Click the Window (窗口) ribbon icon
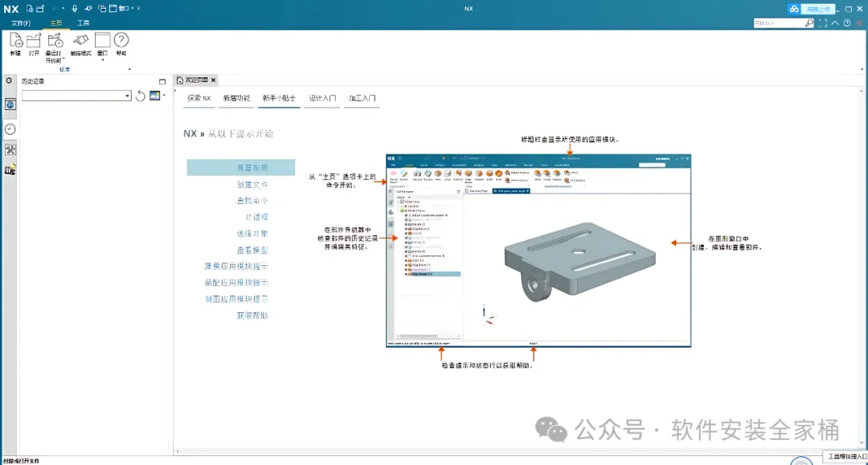Screen dimensions: 868x465 [x=102, y=40]
